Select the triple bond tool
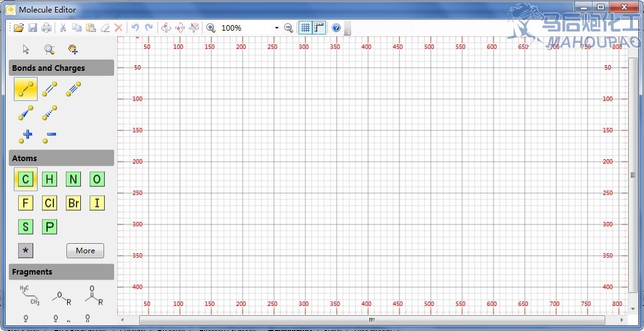Image resolution: width=644 pixels, height=331 pixels. tap(73, 90)
